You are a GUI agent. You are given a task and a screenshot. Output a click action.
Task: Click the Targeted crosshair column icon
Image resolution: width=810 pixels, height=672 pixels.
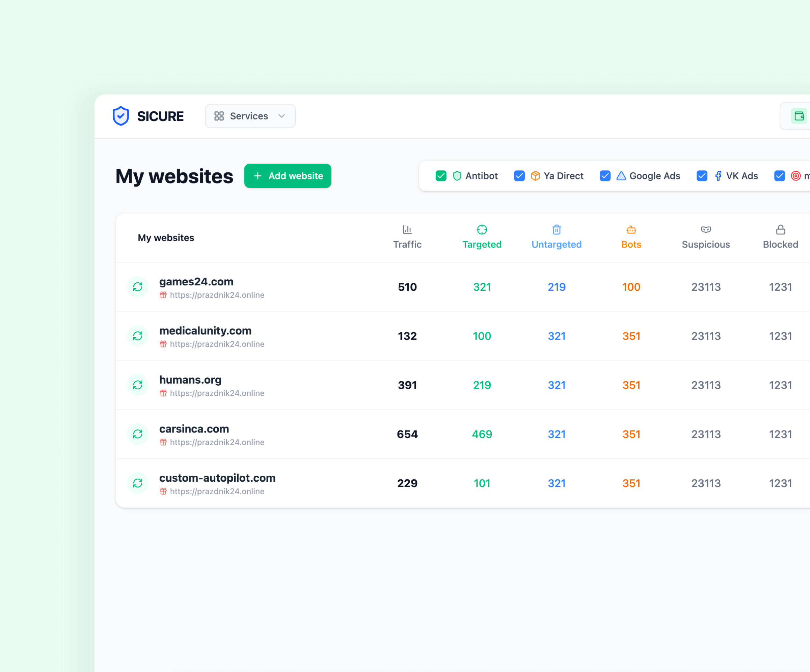482,230
